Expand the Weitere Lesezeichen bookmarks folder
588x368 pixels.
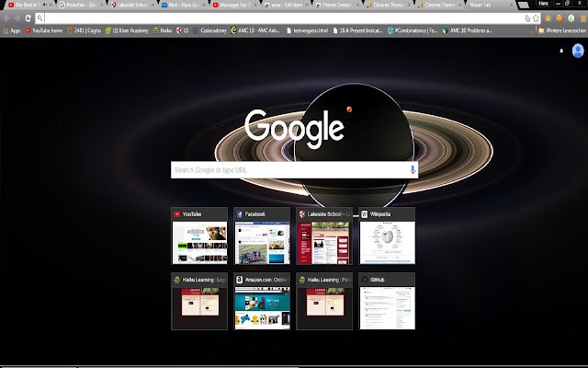coord(562,30)
